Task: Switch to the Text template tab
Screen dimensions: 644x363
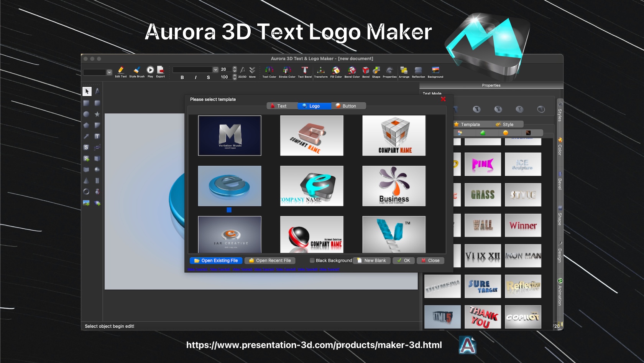Action: tap(282, 106)
